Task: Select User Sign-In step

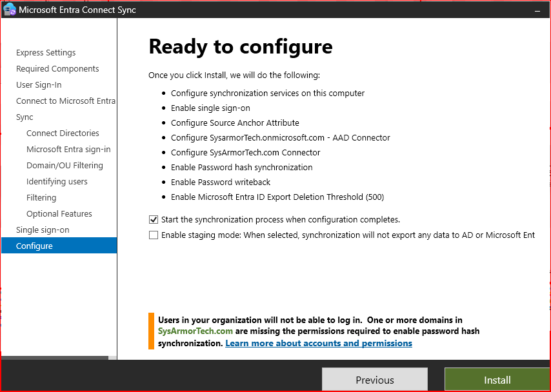Action: point(39,85)
